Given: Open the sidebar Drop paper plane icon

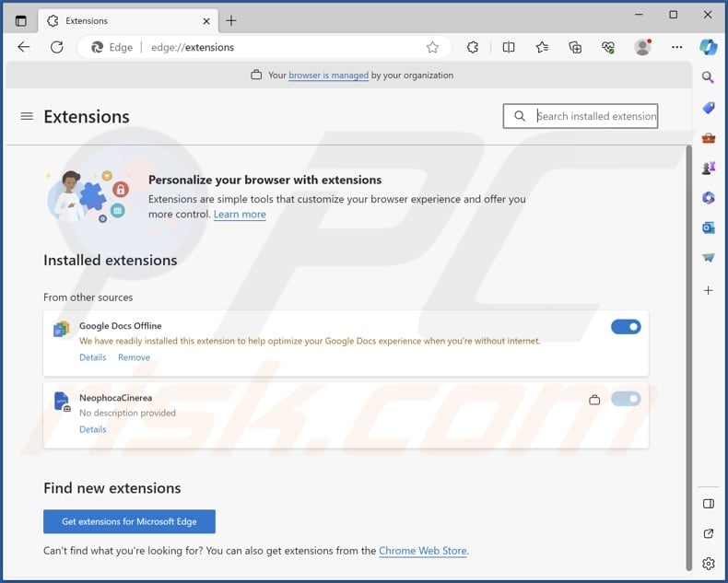Looking at the screenshot, I should [708, 258].
